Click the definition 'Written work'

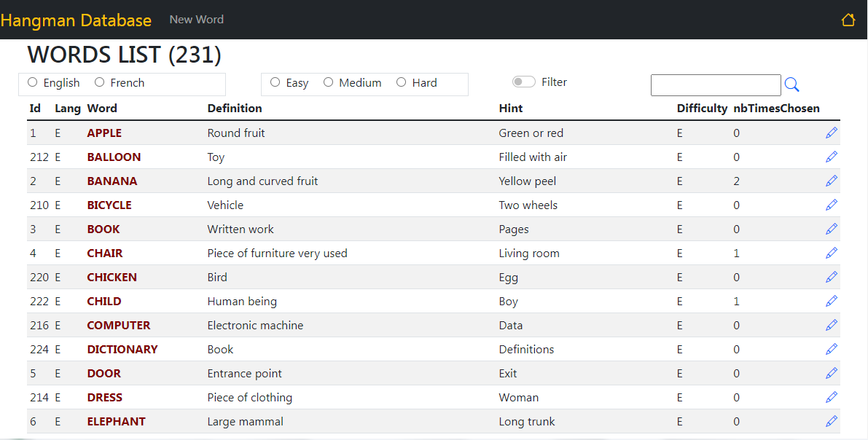tap(241, 229)
